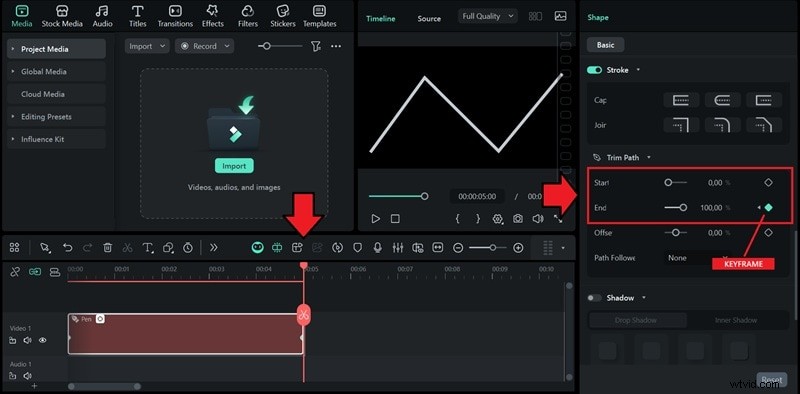Add keyframe for Trim Path Offset
The height and width of the screenshot is (394, 800).
coord(768,232)
